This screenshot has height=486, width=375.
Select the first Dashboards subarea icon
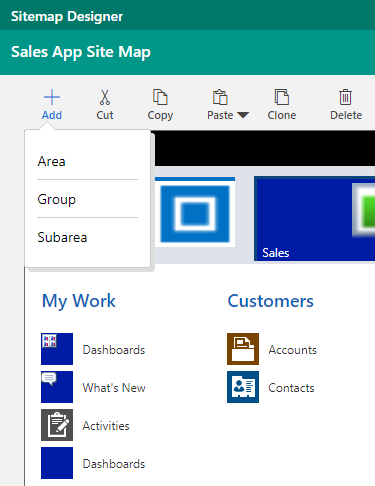(57, 349)
